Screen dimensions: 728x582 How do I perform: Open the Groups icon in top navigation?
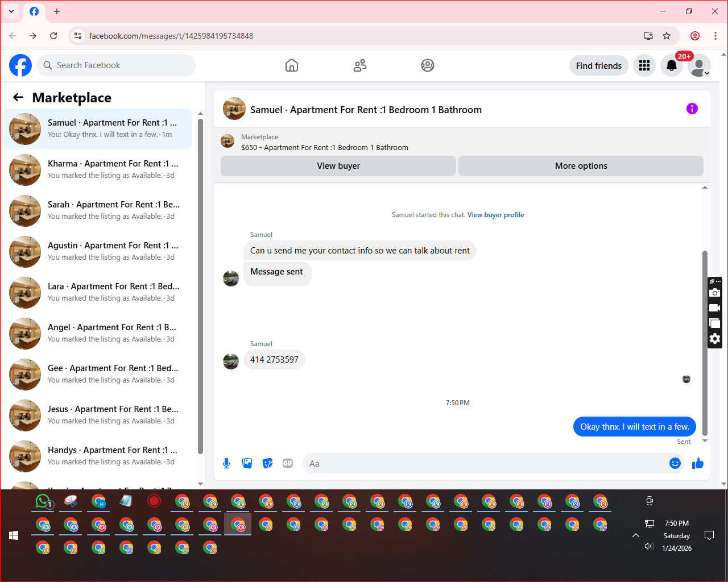[x=428, y=65]
